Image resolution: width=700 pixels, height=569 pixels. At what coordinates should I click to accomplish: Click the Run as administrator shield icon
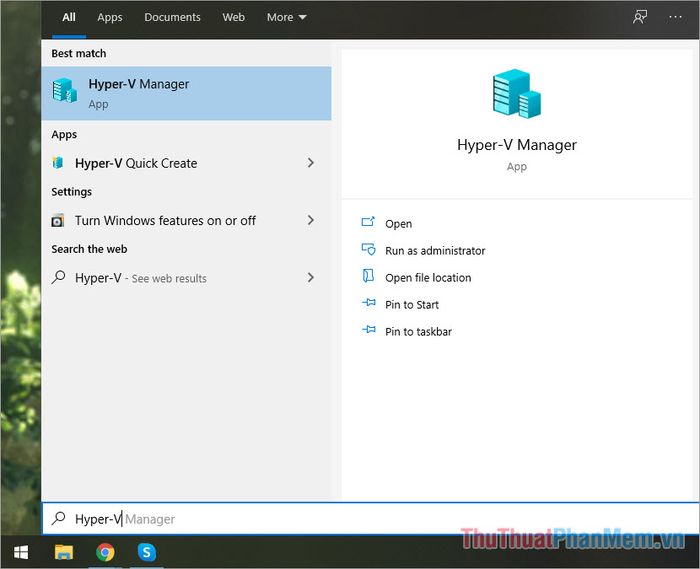[368, 249]
